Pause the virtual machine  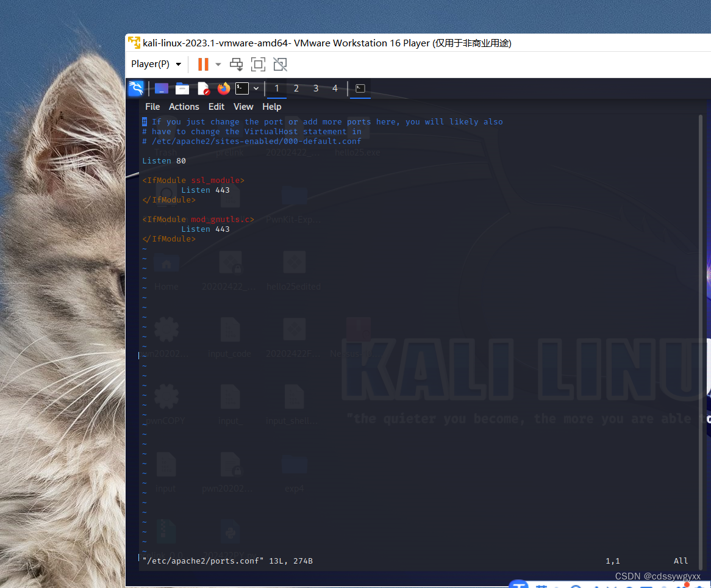(203, 64)
